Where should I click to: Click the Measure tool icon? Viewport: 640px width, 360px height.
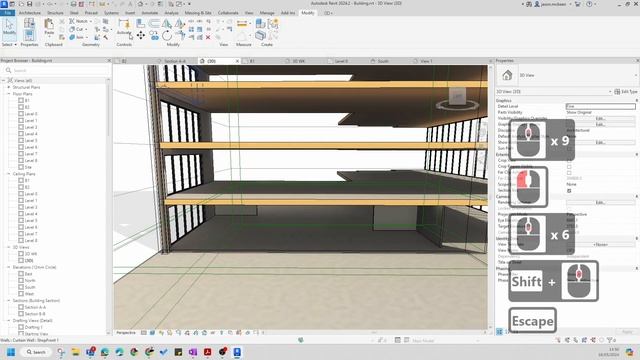(x=242, y=24)
